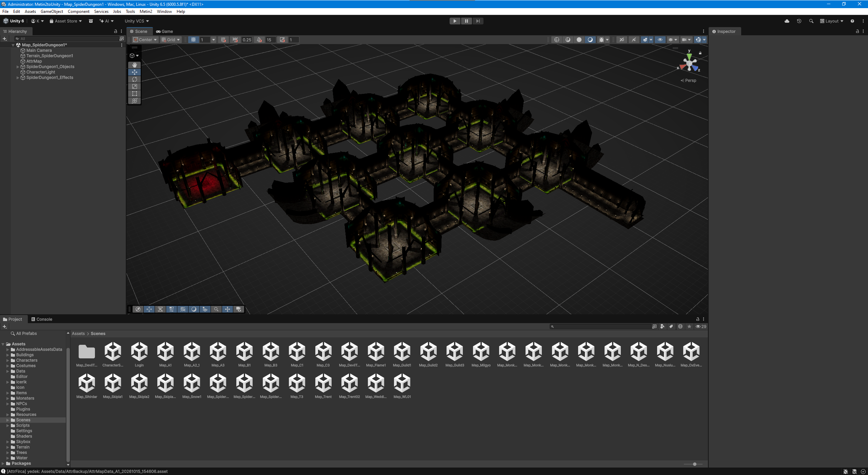Switch to the Game tab
This screenshot has width=868, height=475.
pyautogui.click(x=164, y=31)
